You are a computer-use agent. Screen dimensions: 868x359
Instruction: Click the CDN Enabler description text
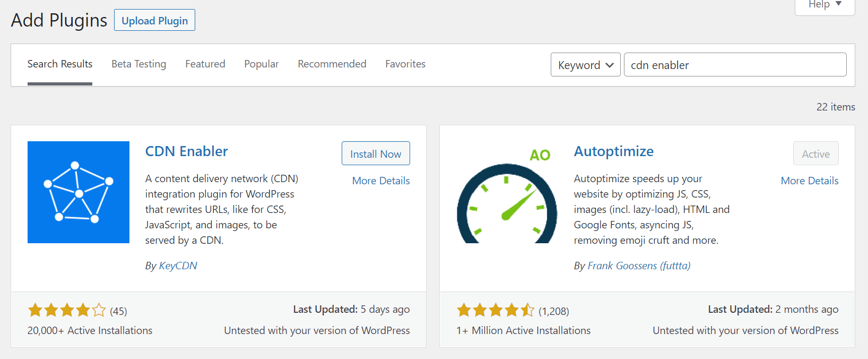click(x=222, y=209)
